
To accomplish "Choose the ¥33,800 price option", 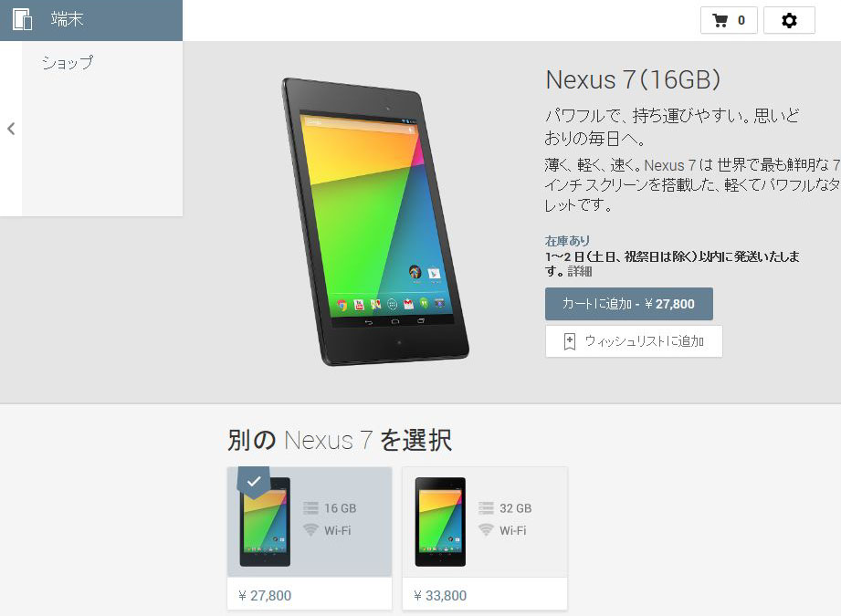I will [440, 596].
